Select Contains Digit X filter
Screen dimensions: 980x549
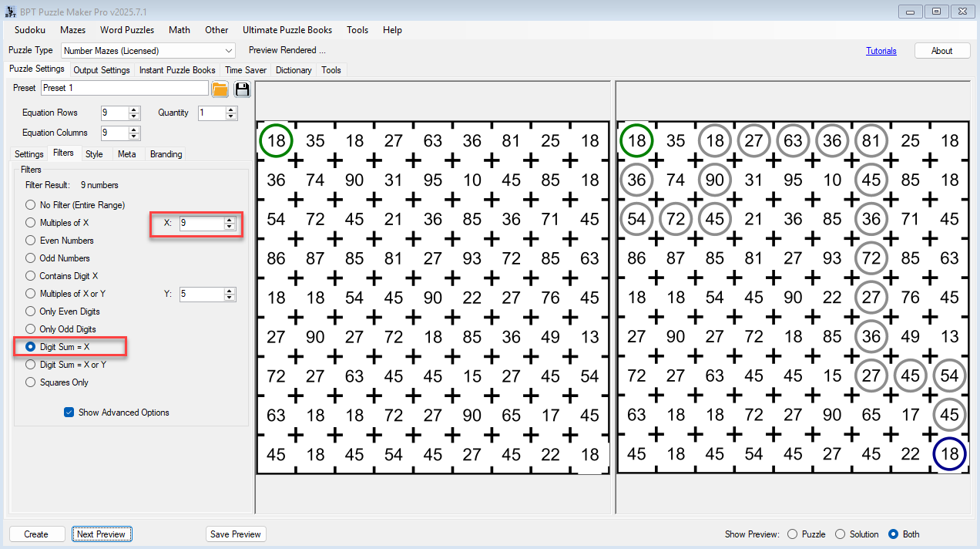pos(62,276)
